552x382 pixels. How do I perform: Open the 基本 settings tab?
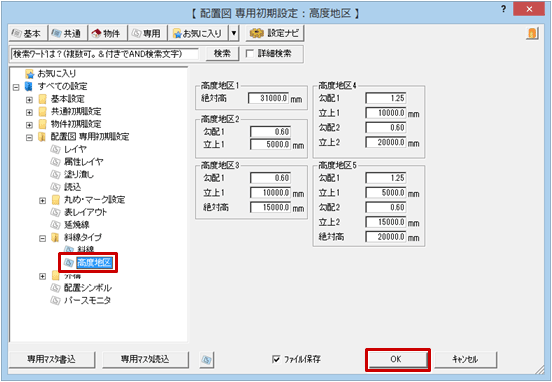28,33
